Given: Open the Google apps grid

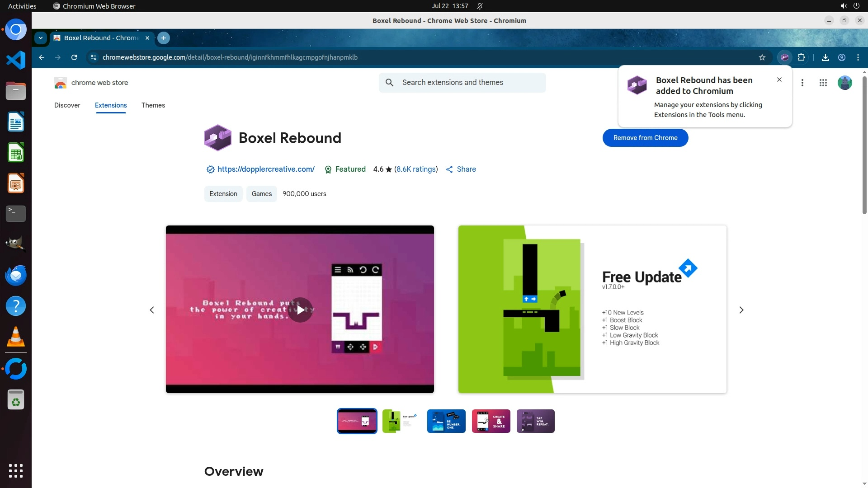Looking at the screenshot, I should point(823,83).
